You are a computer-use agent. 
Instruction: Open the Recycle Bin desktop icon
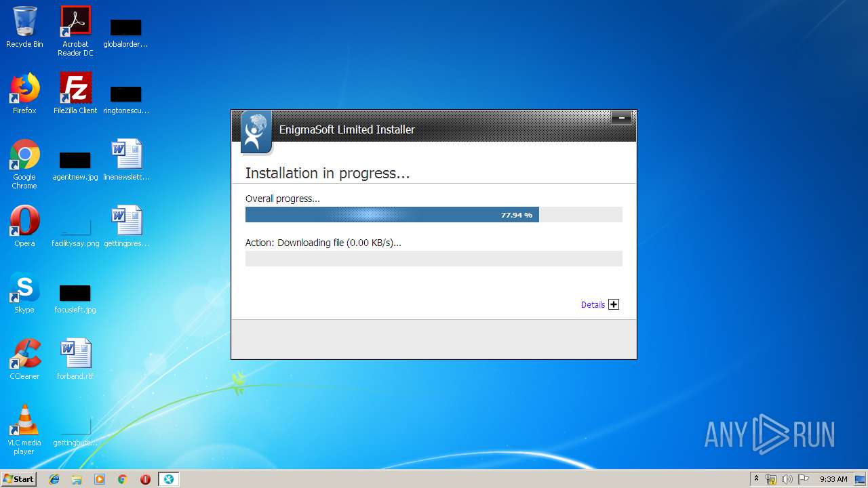pyautogui.click(x=24, y=27)
